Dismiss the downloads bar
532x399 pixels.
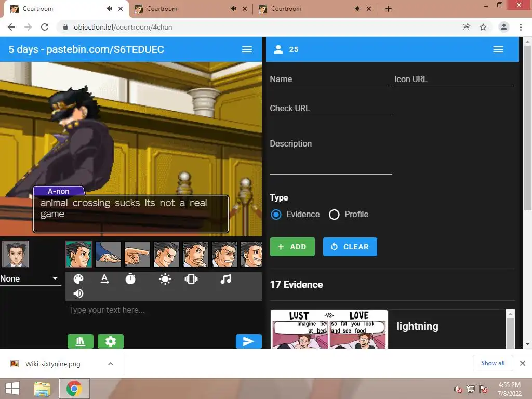coord(523,363)
